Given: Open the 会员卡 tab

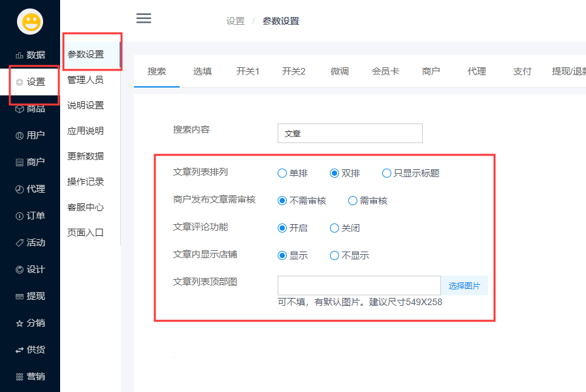Looking at the screenshot, I should coord(385,71).
